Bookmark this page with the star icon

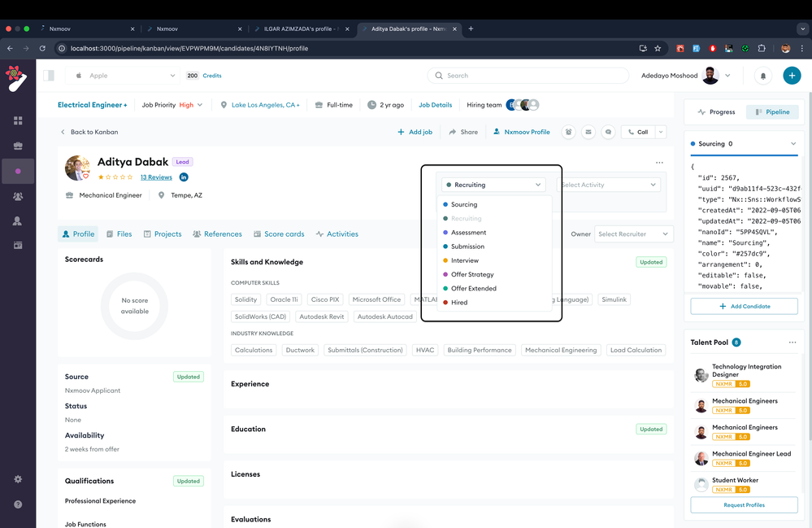[658, 48]
